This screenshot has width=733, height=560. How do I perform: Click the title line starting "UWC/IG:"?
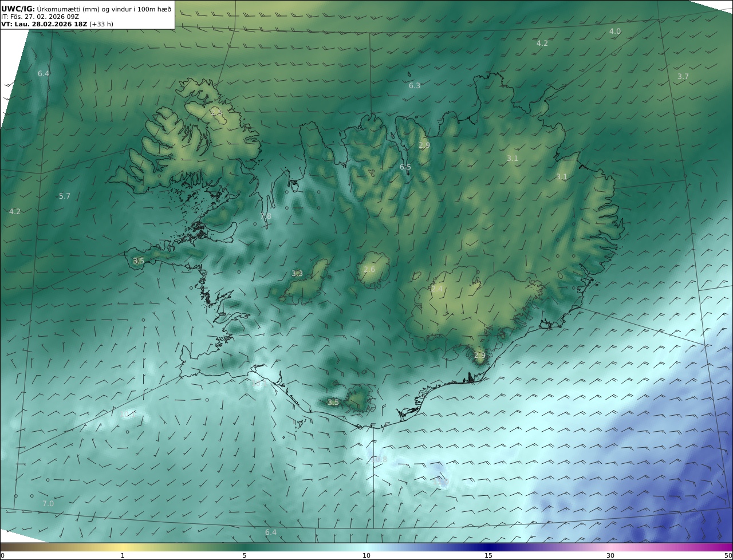coord(86,9)
